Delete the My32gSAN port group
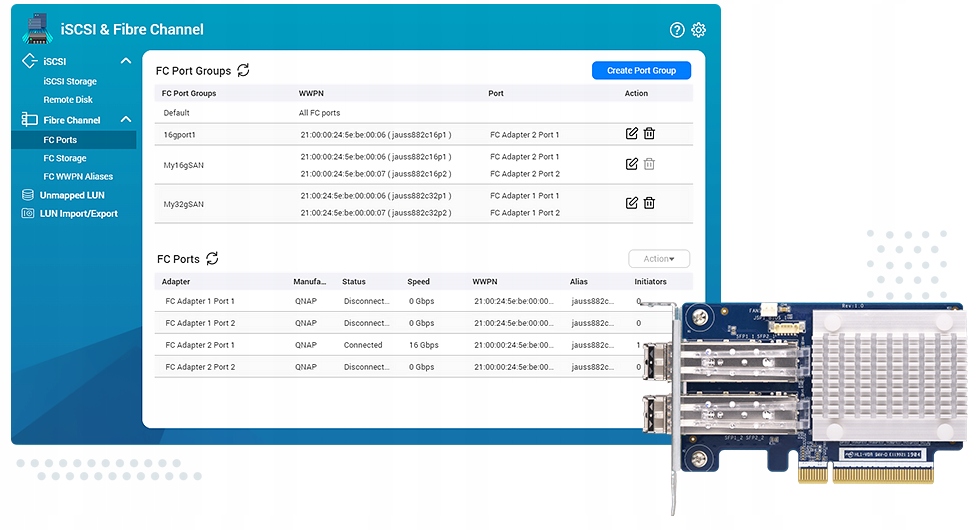 click(649, 203)
